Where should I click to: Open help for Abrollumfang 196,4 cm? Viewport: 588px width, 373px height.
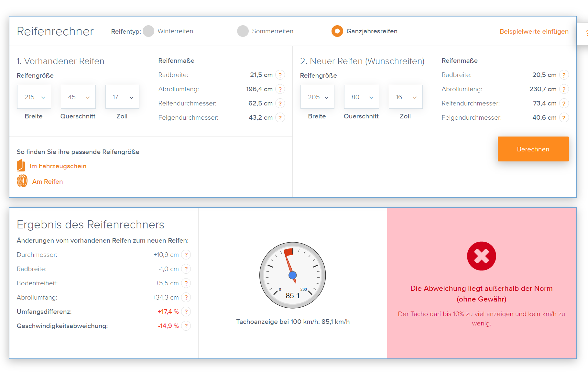280,89
